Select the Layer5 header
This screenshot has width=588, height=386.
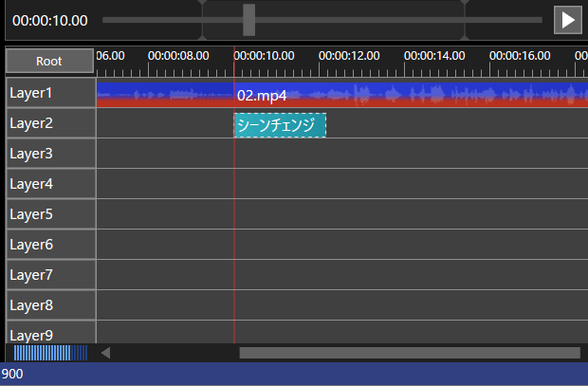click(x=49, y=214)
